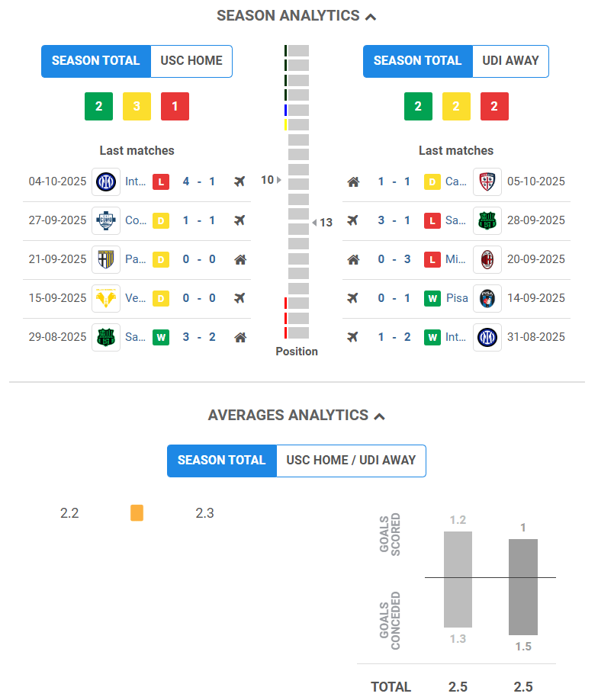This screenshot has width=614, height=700.
Task: Click the AC Milan club crest icon
Action: [487, 259]
